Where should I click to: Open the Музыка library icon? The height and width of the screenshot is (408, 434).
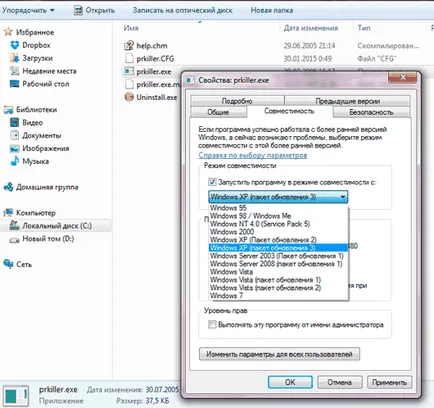tap(15, 161)
